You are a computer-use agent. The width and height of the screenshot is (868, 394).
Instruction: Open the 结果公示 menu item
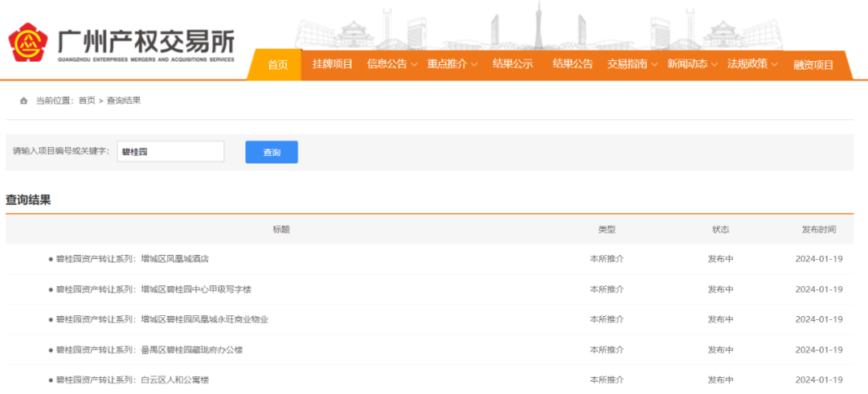pos(513,64)
